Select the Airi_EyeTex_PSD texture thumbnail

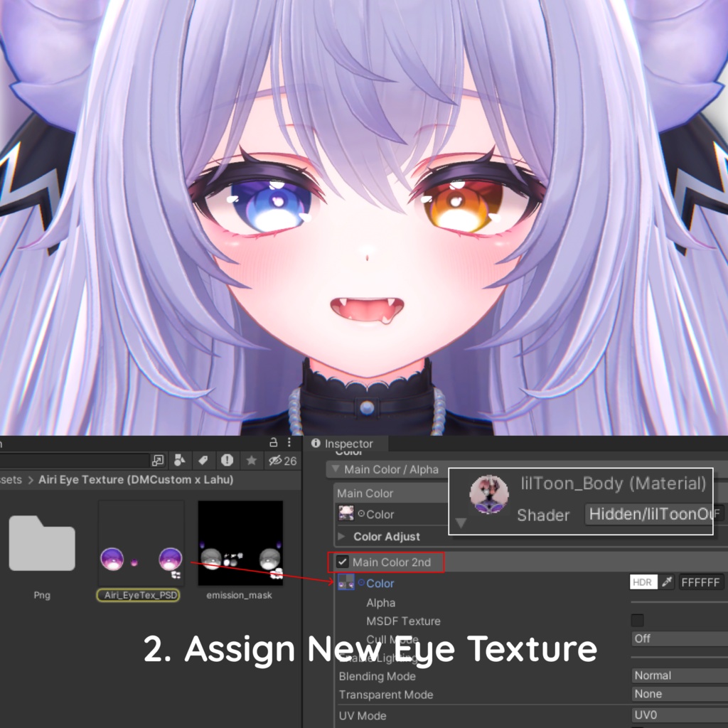point(141,542)
